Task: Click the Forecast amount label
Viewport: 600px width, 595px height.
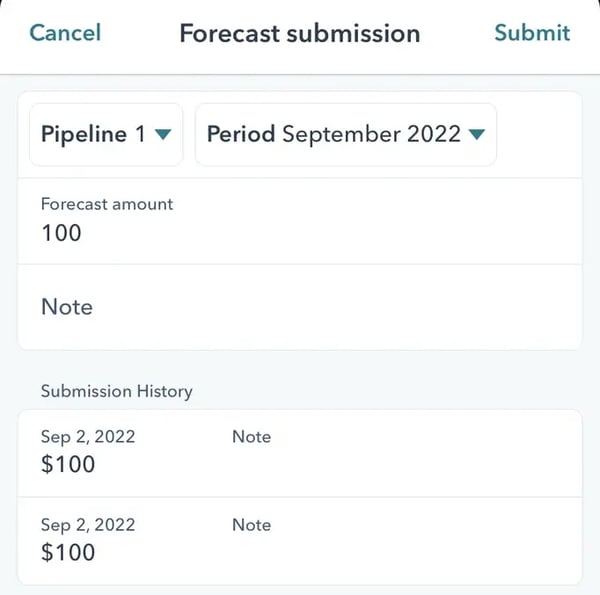Action: click(x=107, y=204)
